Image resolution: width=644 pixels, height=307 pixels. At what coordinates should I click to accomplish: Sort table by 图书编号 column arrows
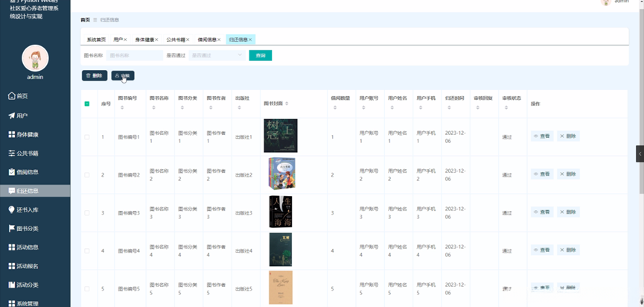(x=121, y=108)
